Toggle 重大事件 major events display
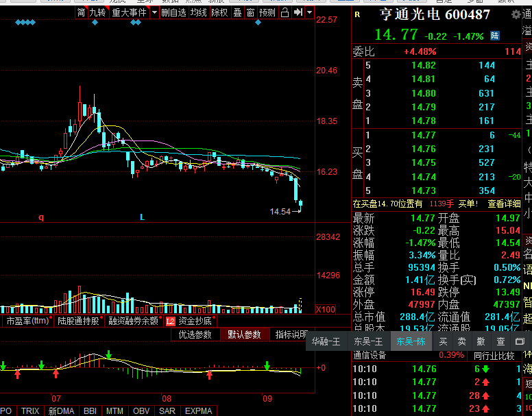The height and width of the screenshot is (416, 532). click(x=130, y=13)
